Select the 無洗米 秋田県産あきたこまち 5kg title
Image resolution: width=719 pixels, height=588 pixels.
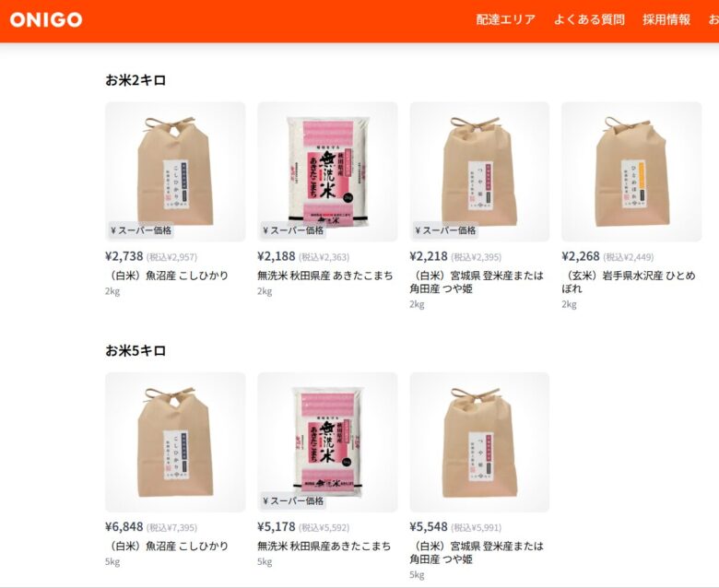click(x=324, y=546)
